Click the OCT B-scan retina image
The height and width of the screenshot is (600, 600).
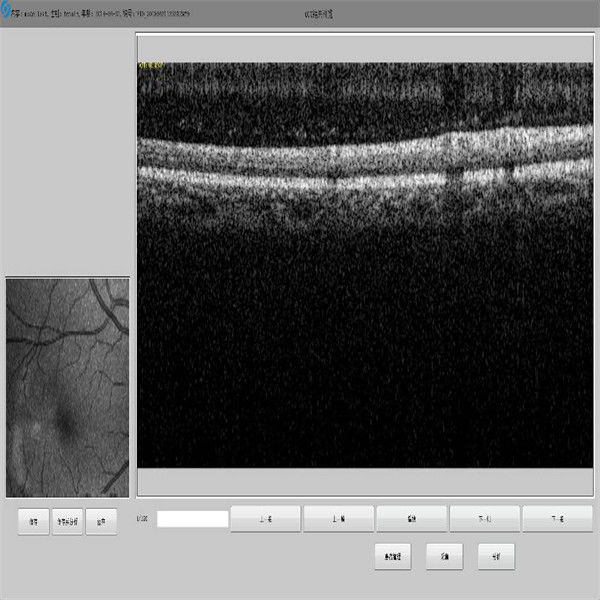[x=365, y=265]
